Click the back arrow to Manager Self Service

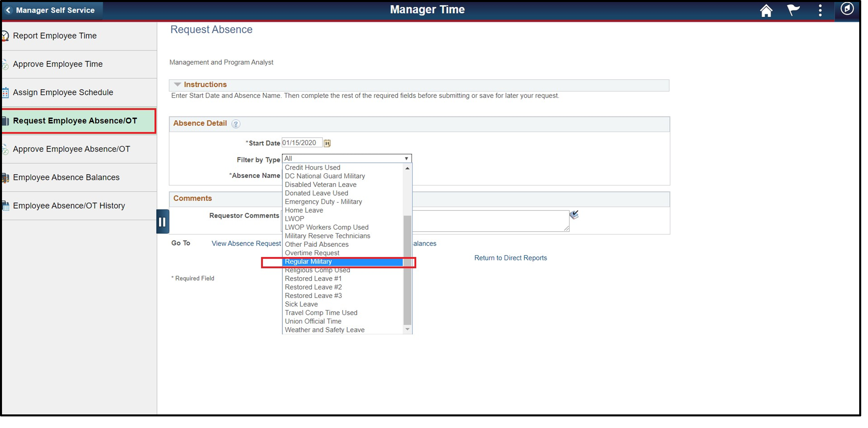tap(8, 10)
